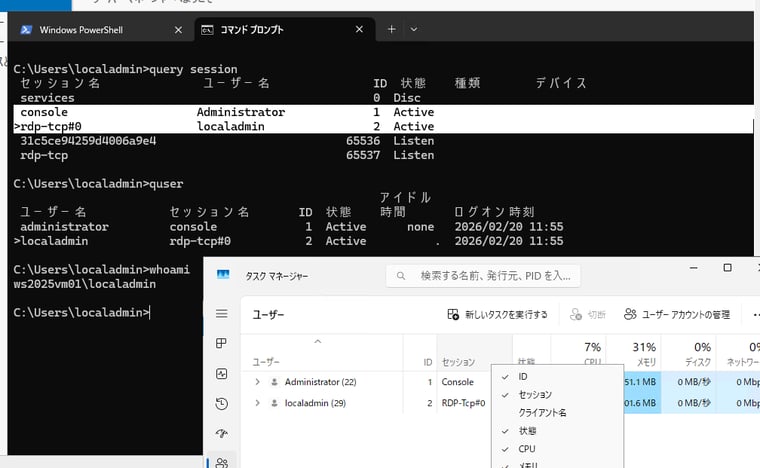Click the RDP-Tcp#0 session cell
This screenshot has width=760, height=468.
(x=463, y=403)
